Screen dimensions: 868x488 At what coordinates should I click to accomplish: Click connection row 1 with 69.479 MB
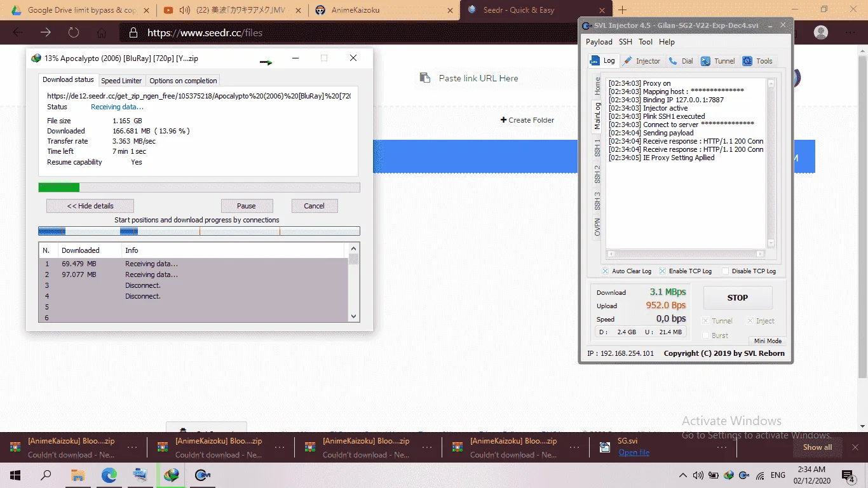(x=193, y=264)
